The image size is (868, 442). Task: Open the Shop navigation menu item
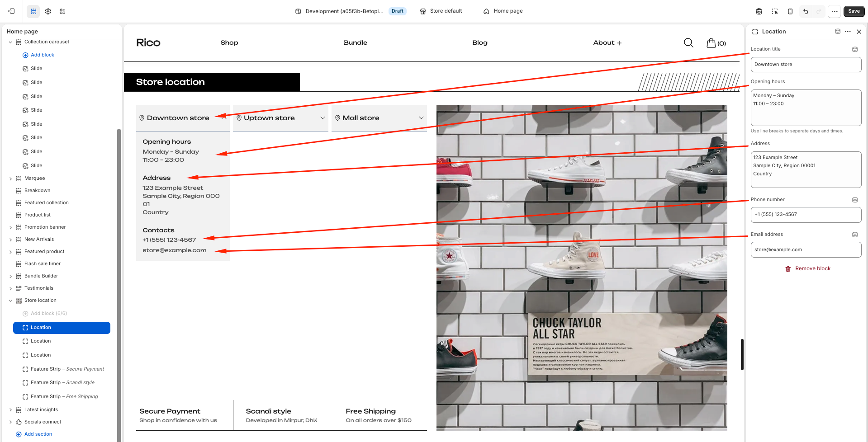tap(229, 42)
